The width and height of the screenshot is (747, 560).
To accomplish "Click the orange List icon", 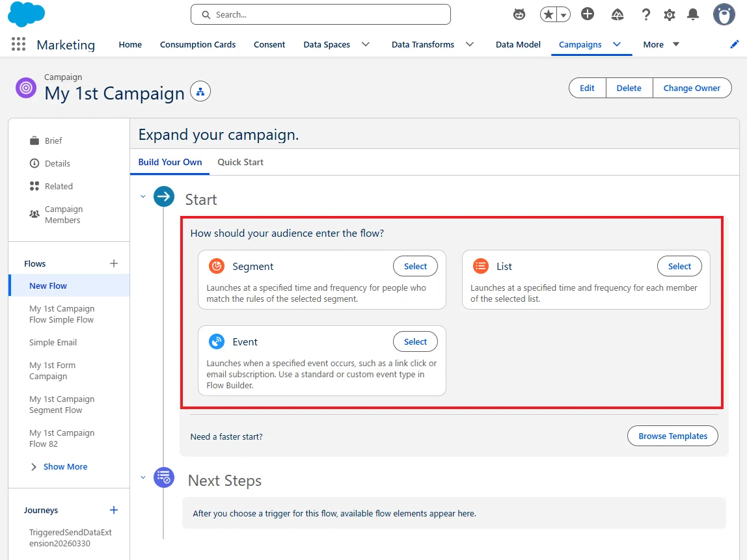I will (x=481, y=266).
